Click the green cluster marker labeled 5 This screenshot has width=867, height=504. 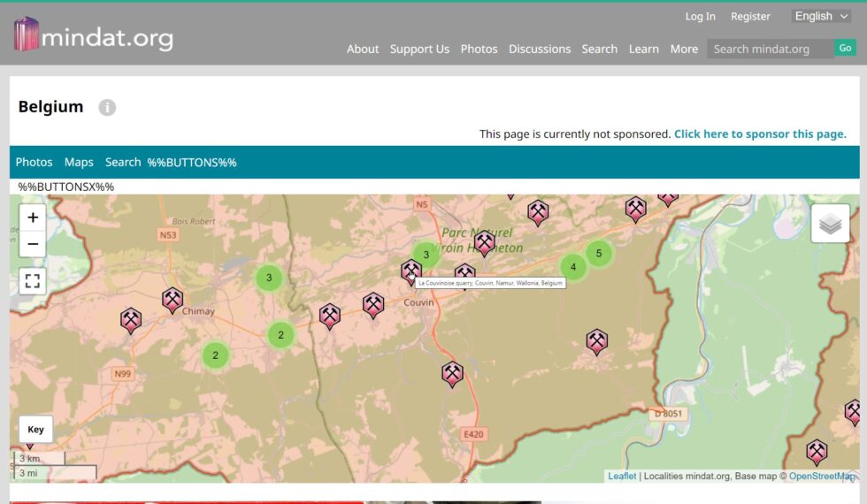[599, 253]
